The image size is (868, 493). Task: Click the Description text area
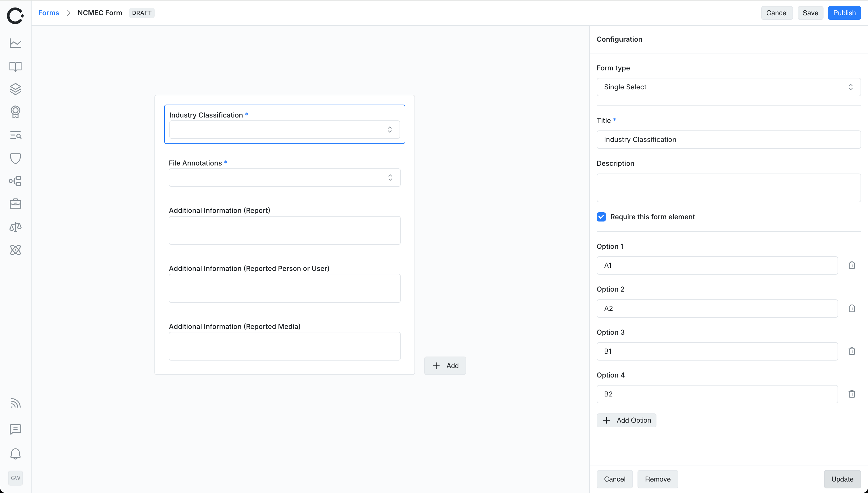coord(728,188)
